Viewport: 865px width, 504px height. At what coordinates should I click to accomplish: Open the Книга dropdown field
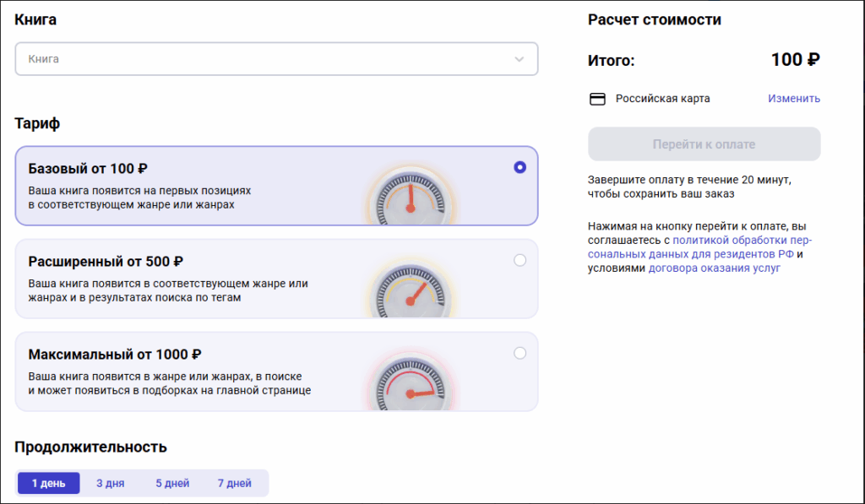click(276, 59)
